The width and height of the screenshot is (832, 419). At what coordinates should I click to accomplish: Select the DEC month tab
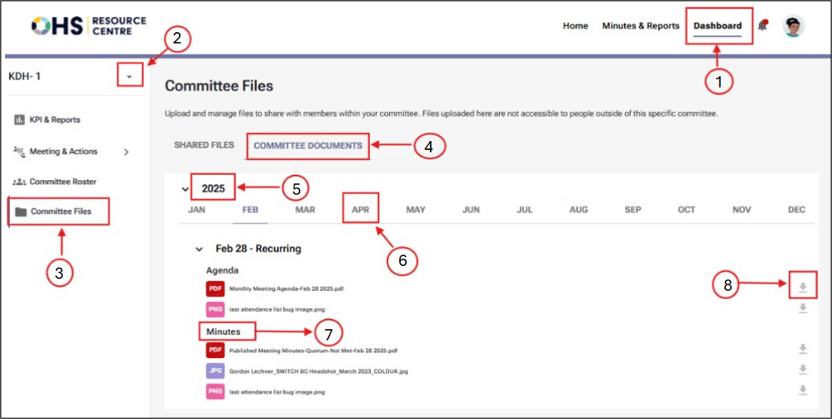pos(796,210)
